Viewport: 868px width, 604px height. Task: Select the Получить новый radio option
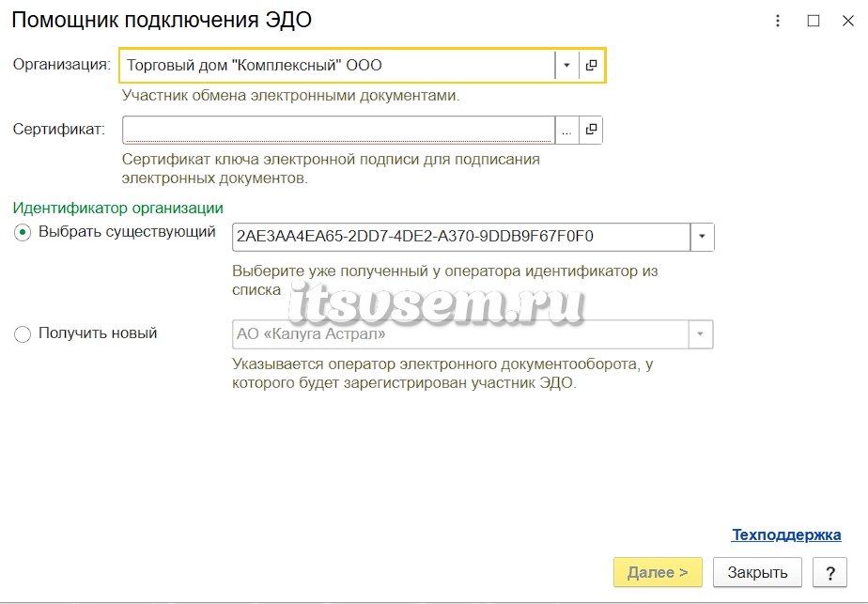coord(23,334)
